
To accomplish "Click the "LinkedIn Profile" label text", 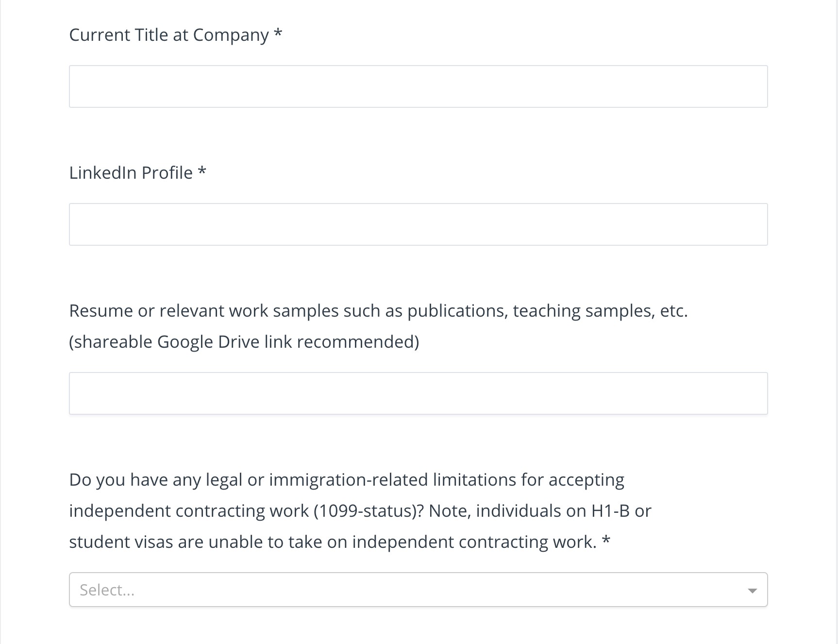I will click(131, 173).
